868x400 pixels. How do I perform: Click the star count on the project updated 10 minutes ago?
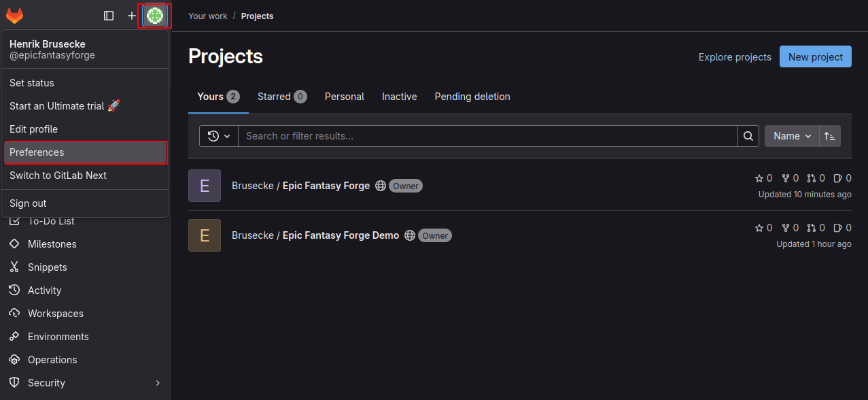764,178
